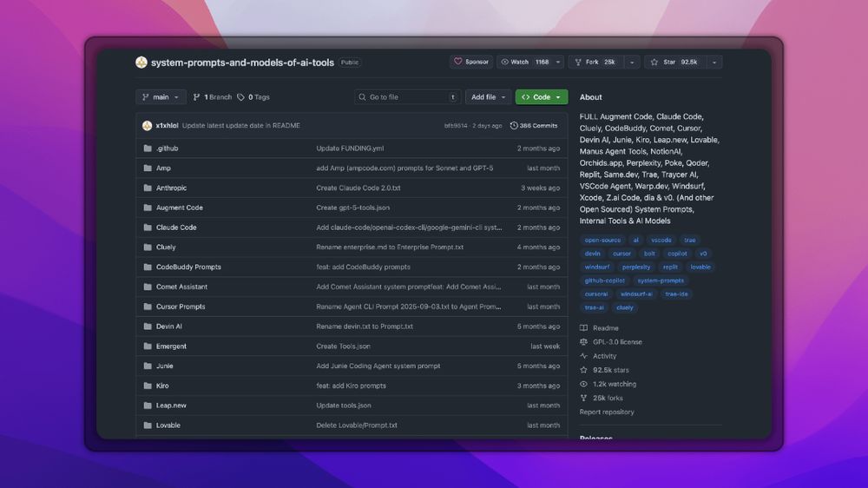The height and width of the screenshot is (488, 868).
Task: Select the system-prompts topic tag
Action: click(661, 280)
